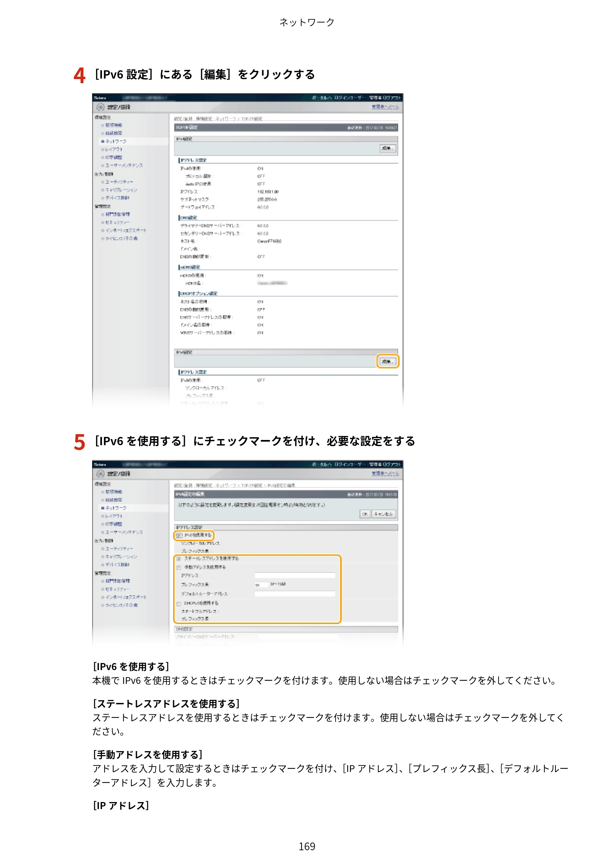Open 部門別ID管理 in step 4 sidebar
614x868 pixels.
[x=117, y=214]
